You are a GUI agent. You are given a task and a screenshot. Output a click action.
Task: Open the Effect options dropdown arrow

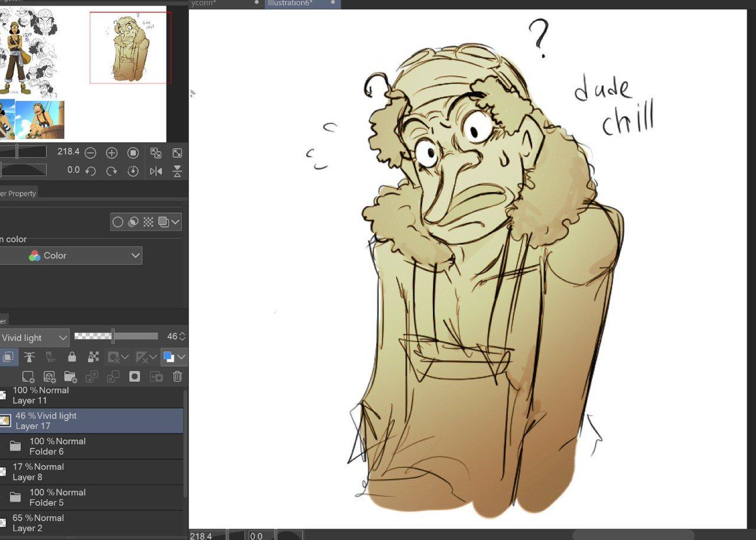coord(176,222)
